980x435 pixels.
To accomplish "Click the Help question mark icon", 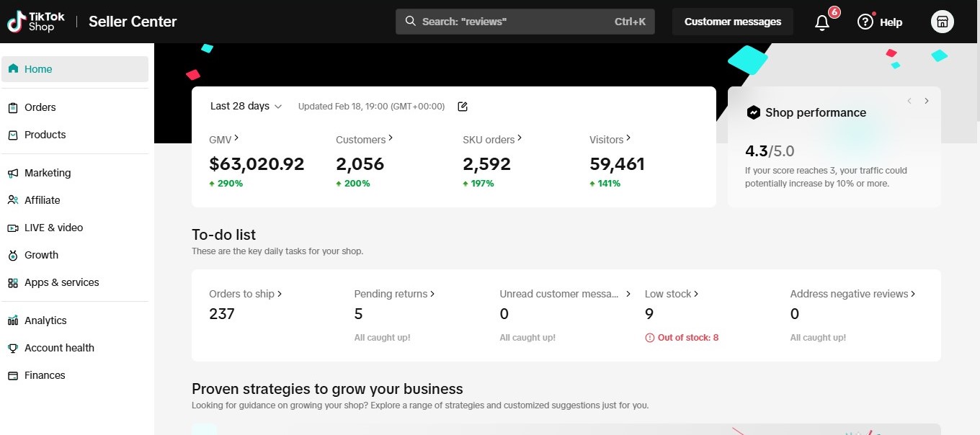I will (865, 22).
